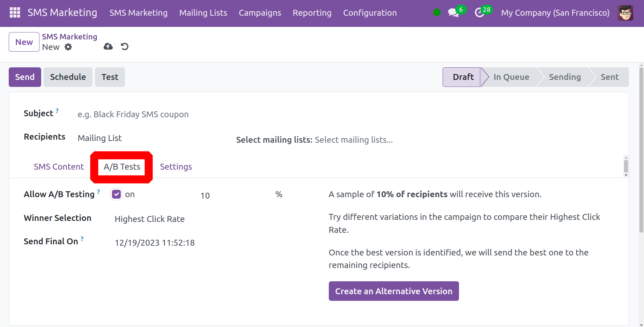Open the gear actions menu icon
This screenshot has height=327, width=644.
[x=68, y=47]
